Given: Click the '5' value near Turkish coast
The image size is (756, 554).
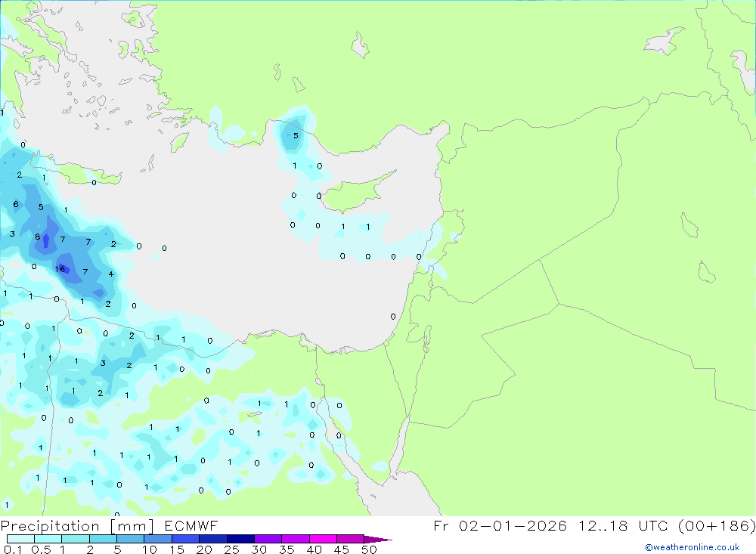Looking at the screenshot, I should (x=296, y=136).
